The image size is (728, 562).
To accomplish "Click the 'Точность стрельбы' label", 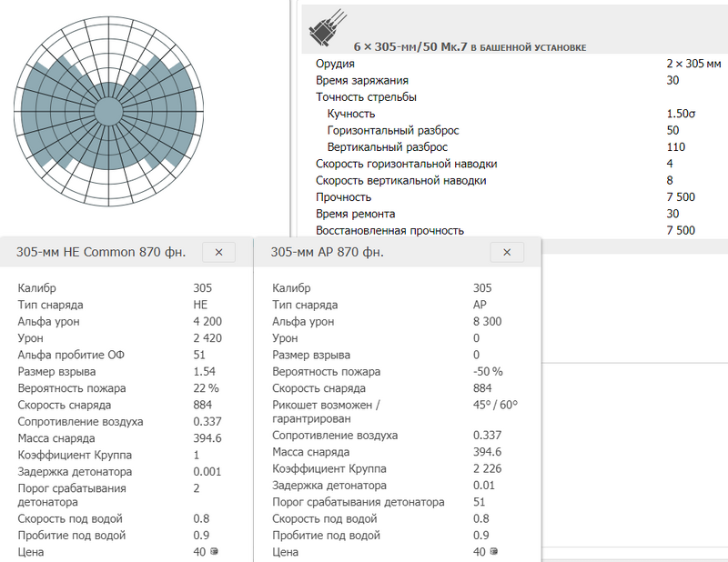I will [366, 97].
